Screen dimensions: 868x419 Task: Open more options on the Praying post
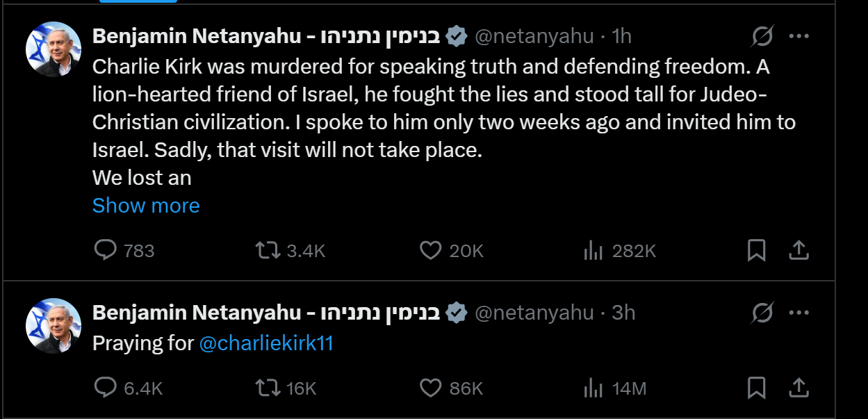tap(799, 313)
